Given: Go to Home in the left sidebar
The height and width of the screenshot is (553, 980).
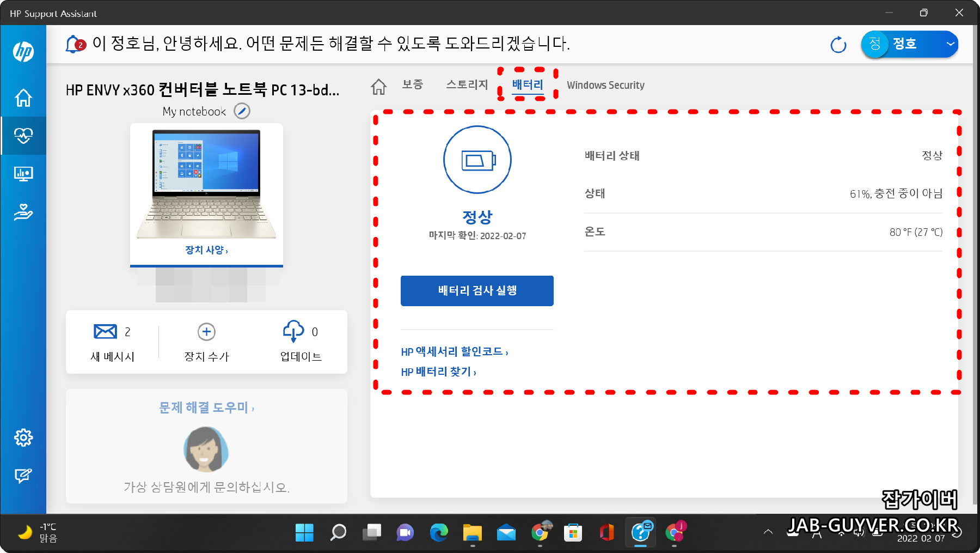Looking at the screenshot, I should point(23,98).
